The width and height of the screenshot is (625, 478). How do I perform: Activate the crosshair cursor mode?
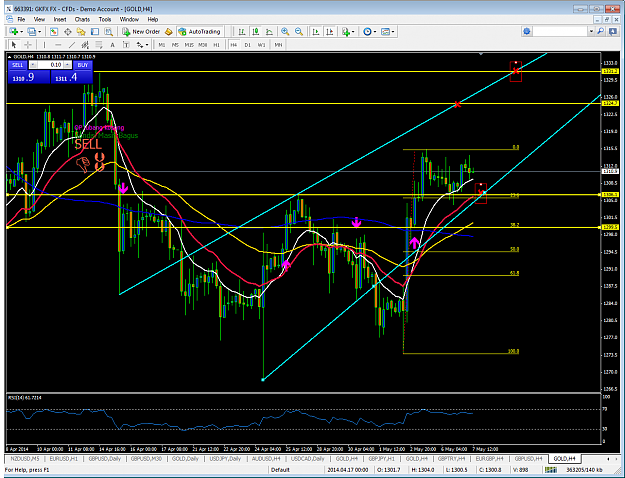coord(28,45)
